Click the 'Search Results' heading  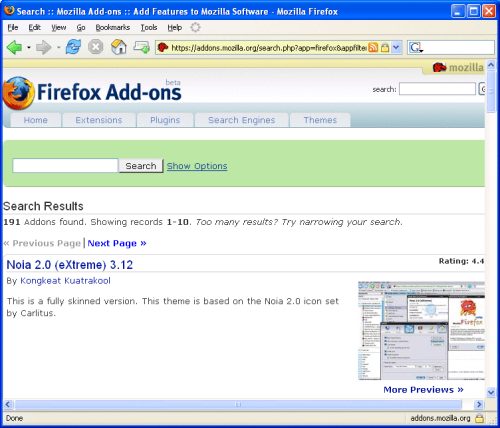click(43, 206)
